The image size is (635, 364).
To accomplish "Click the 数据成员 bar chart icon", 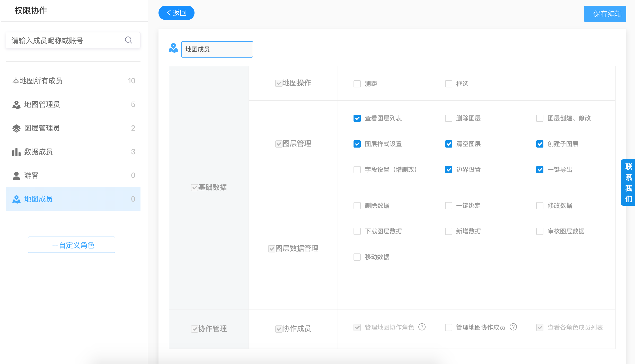I will [x=16, y=152].
